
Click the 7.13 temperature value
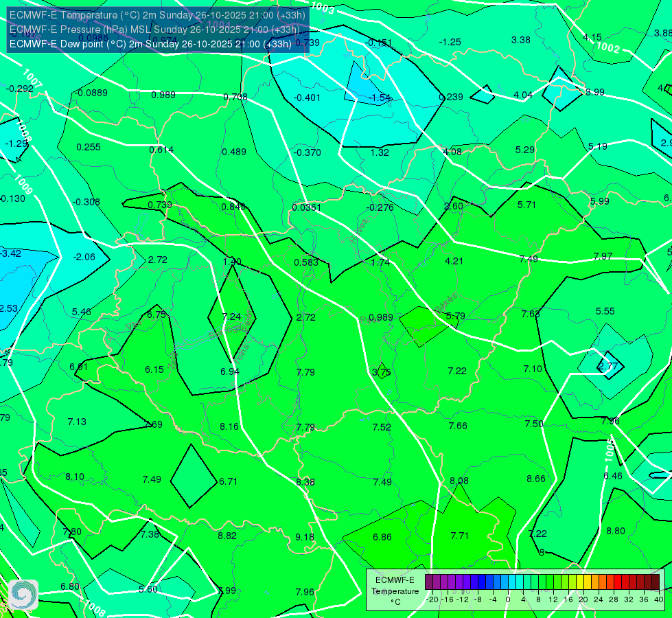click(x=77, y=422)
